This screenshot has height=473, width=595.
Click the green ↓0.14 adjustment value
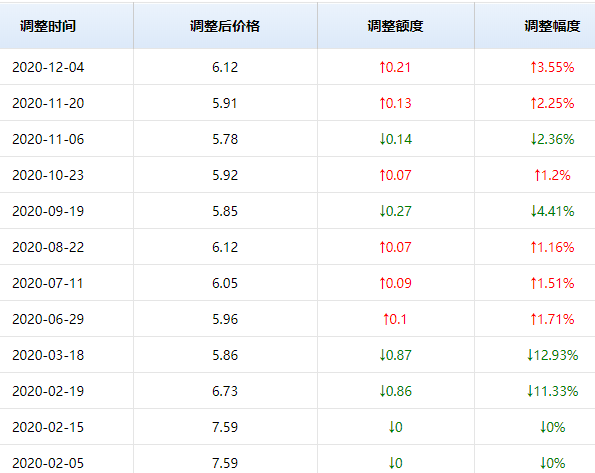[x=395, y=139]
